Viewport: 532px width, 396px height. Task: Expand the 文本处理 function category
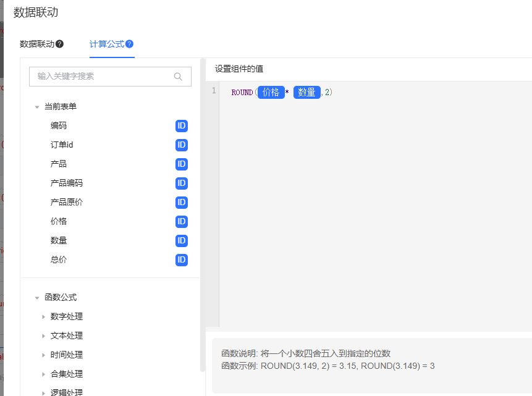[x=43, y=336]
